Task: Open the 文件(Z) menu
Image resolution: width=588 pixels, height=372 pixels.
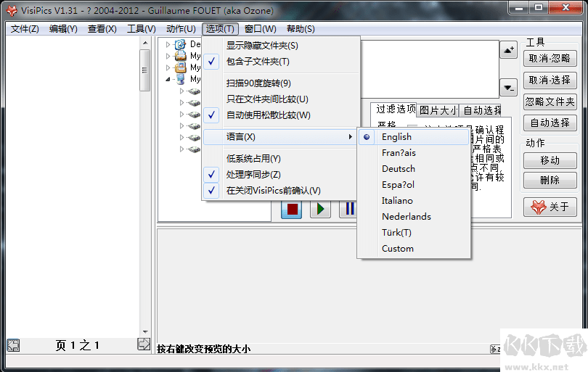Action: point(25,29)
